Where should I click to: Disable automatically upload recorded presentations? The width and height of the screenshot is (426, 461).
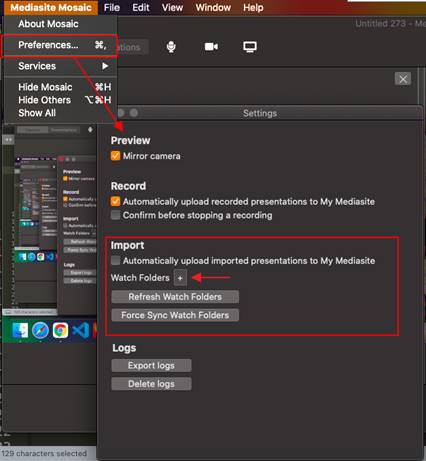(115, 201)
